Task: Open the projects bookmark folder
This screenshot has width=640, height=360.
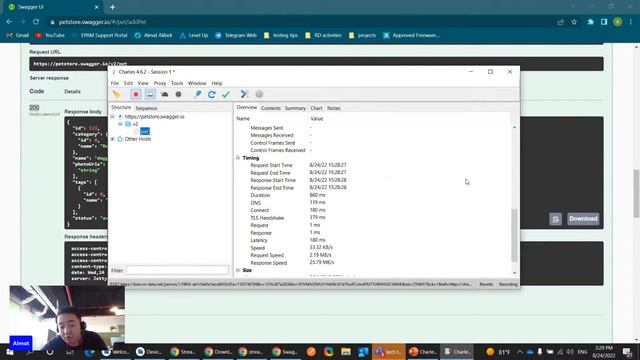Action: click(362, 36)
